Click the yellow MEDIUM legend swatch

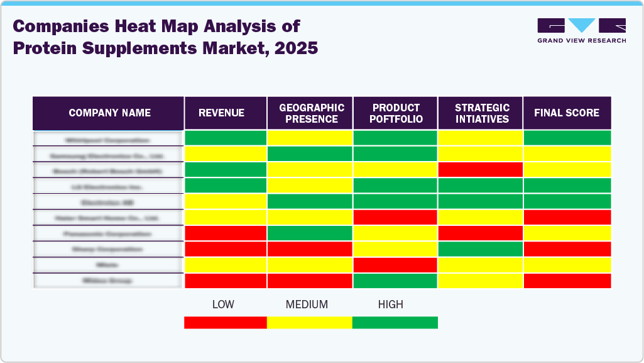tap(310, 321)
